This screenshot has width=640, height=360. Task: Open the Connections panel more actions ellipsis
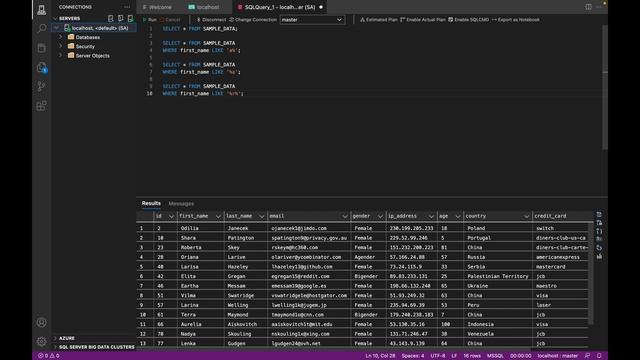127,7
